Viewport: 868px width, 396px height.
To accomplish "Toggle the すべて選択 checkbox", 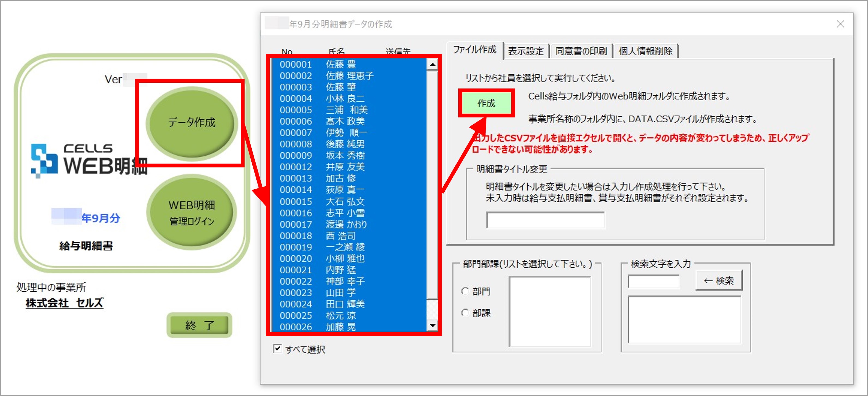I will coord(277,349).
